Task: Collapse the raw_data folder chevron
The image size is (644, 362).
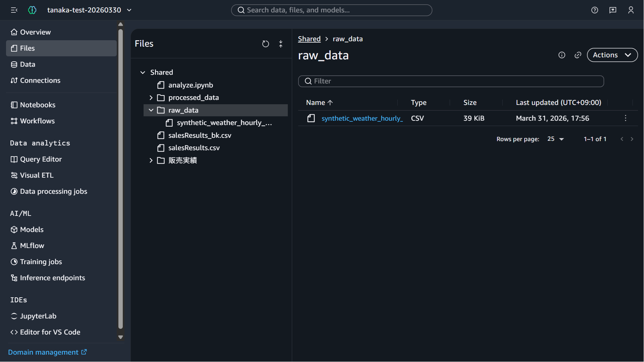Action: pyautogui.click(x=151, y=110)
